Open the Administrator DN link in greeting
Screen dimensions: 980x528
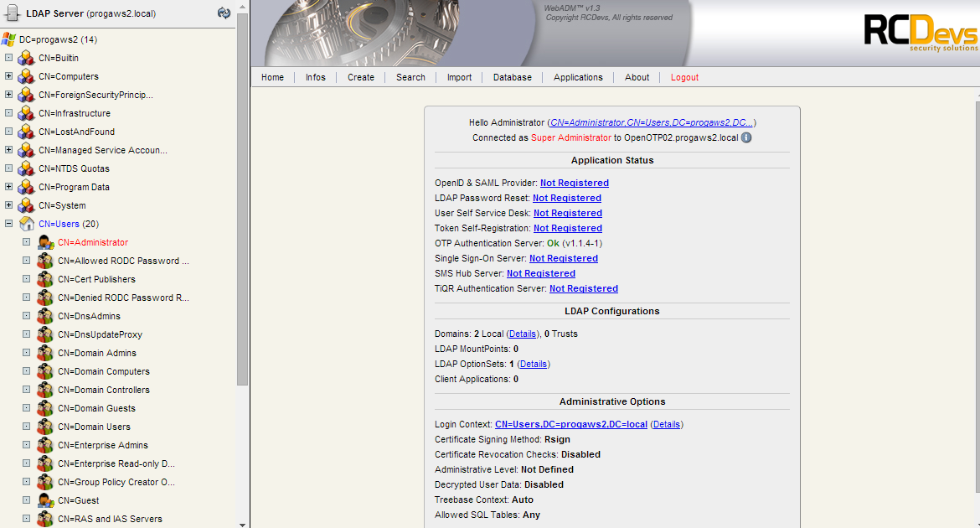[652, 122]
